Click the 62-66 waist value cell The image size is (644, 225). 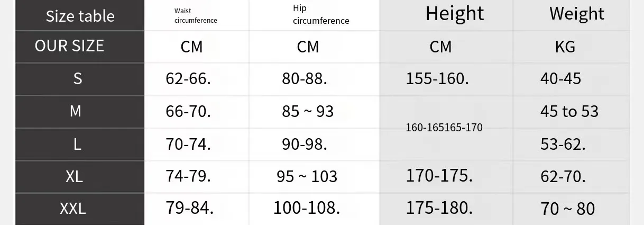tap(188, 78)
